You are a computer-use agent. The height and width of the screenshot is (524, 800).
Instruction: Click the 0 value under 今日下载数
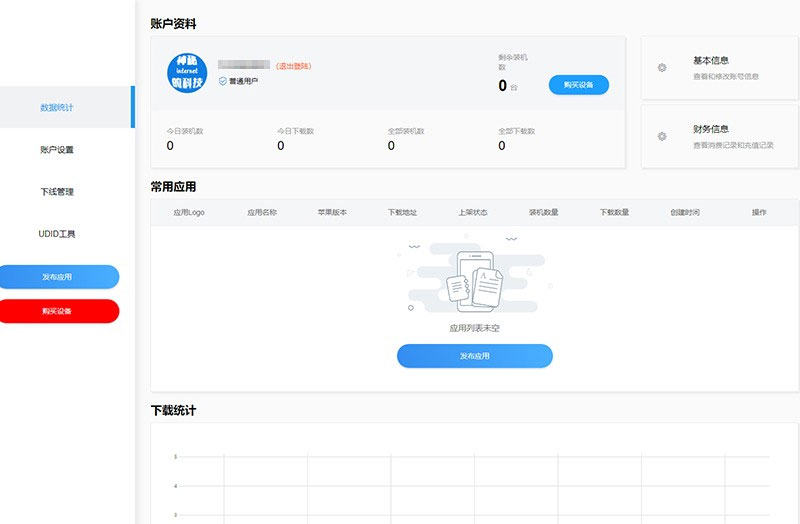point(281,146)
